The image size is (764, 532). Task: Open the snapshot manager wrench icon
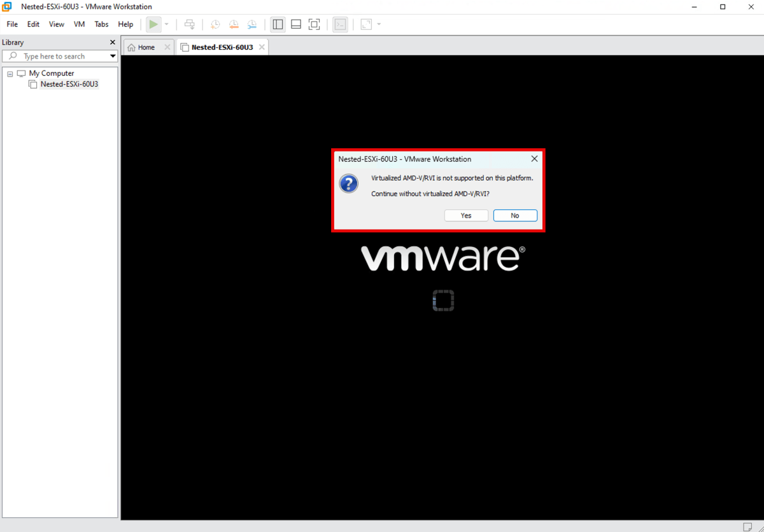[252, 24]
